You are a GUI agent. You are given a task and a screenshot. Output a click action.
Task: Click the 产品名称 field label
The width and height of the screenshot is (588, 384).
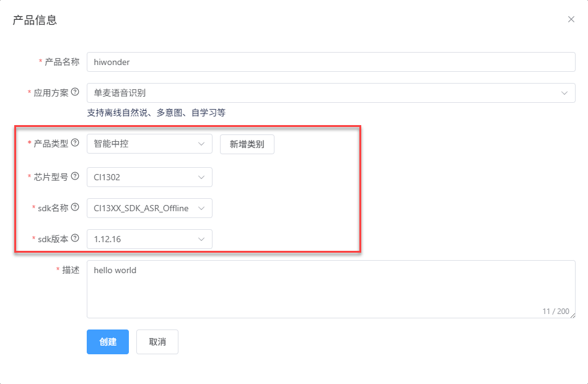[x=62, y=62]
